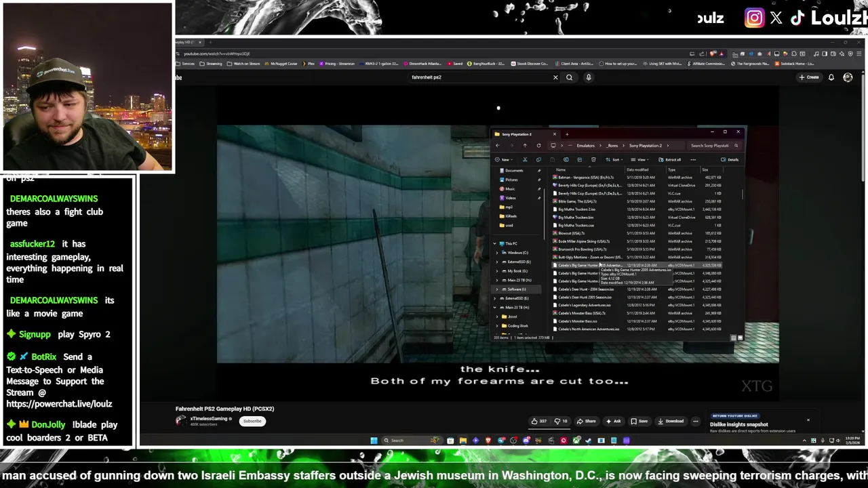
Task: Click the _Roms breadcrumb segment
Action: 612,146
